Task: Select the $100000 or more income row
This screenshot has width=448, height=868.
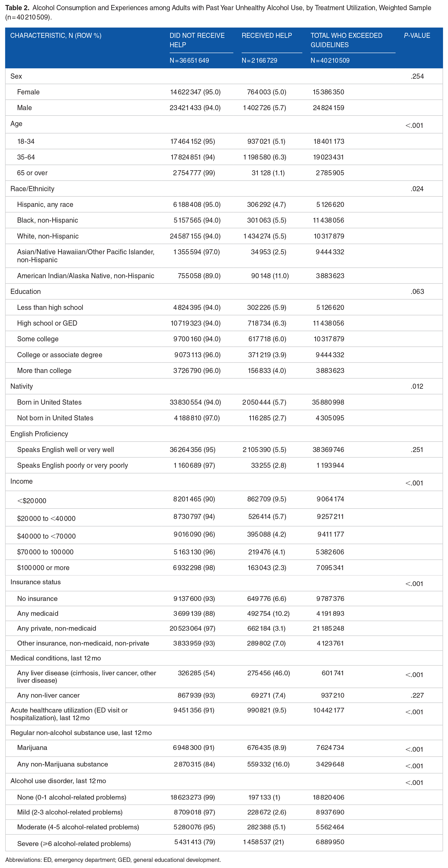Action: point(224,568)
